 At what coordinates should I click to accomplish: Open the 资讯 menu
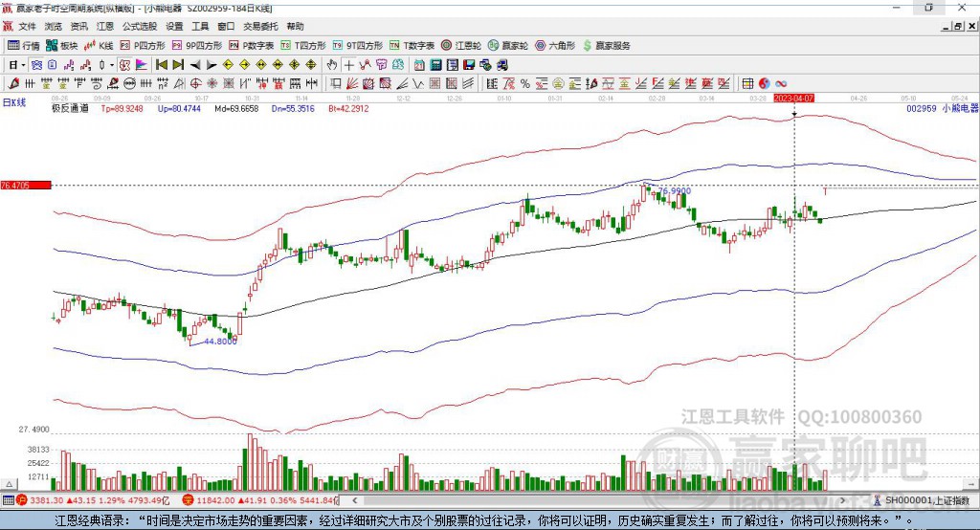78,26
